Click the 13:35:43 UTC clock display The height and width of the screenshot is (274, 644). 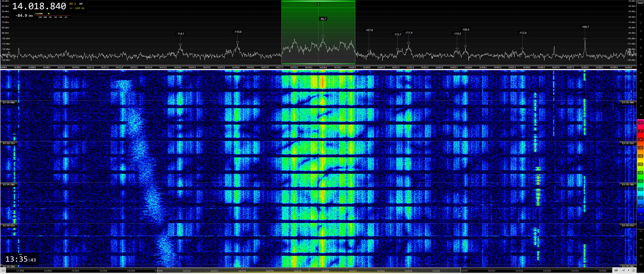click(20, 259)
